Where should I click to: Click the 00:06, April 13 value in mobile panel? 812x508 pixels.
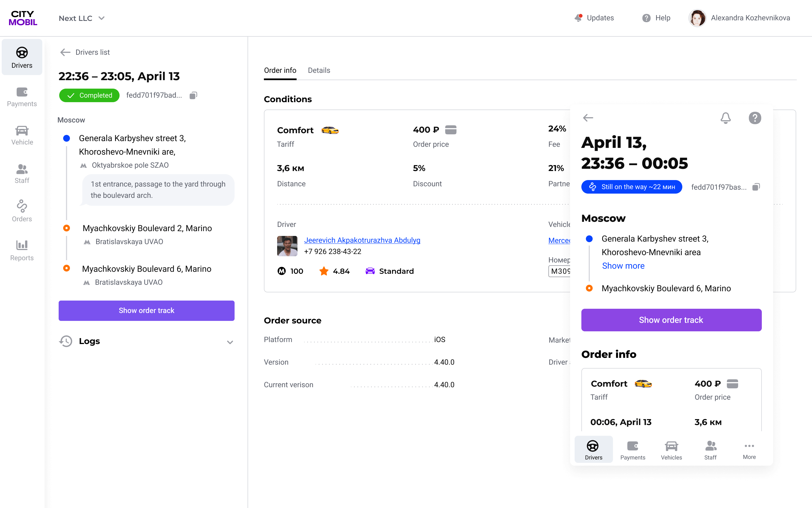click(x=621, y=422)
